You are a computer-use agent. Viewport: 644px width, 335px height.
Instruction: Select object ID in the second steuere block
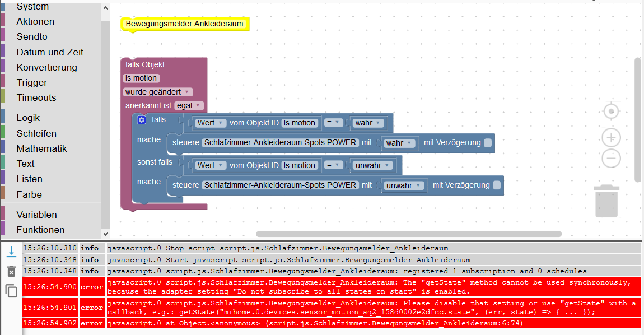coord(280,185)
